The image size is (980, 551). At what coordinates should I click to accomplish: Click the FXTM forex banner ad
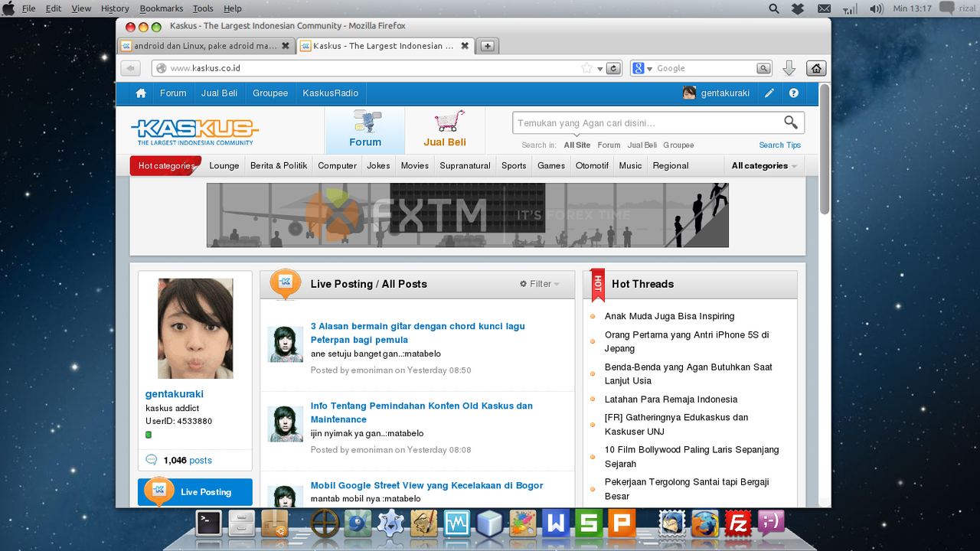pos(467,215)
